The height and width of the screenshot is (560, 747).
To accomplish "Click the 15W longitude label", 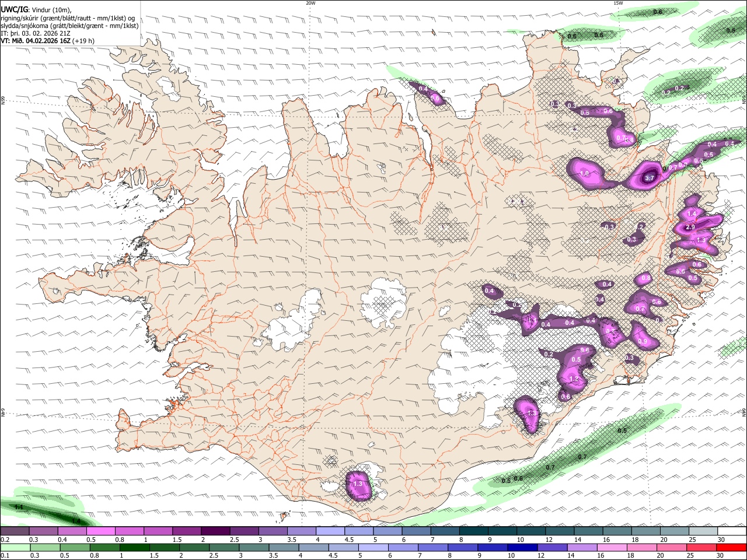I will click(x=618, y=3).
